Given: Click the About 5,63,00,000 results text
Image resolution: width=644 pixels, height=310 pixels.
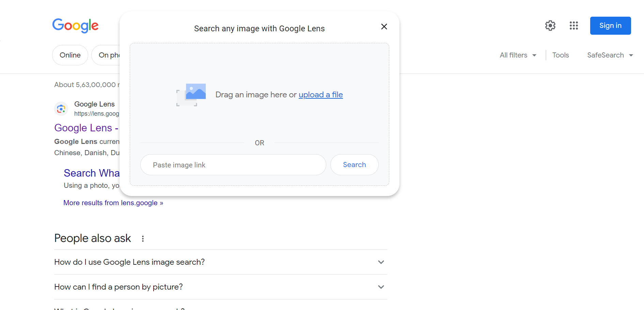Looking at the screenshot, I should (87, 85).
